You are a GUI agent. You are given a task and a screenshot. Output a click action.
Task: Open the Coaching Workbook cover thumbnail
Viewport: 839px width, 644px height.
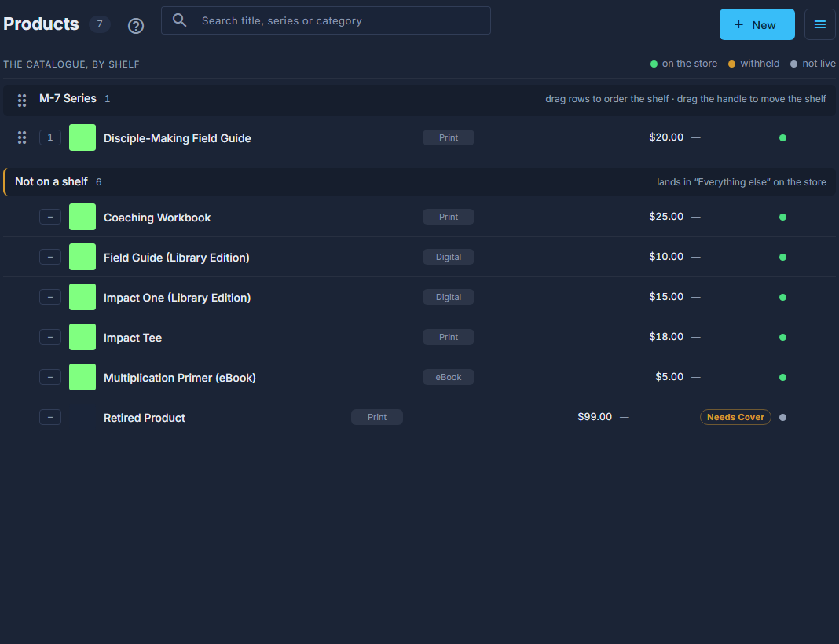[82, 217]
